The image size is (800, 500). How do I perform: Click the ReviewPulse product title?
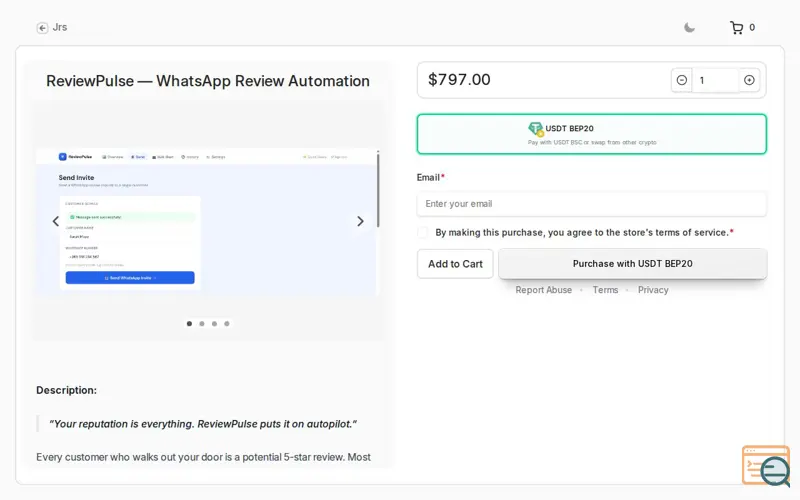click(x=208, y=81)
